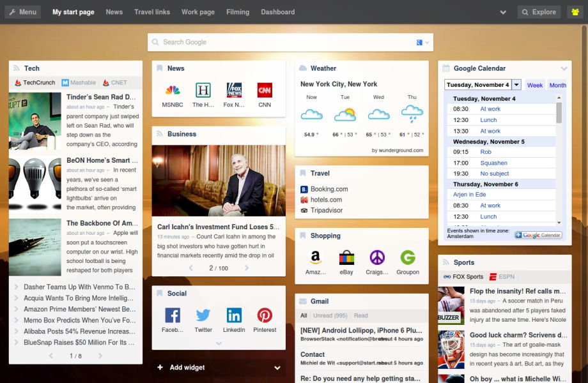Expand the Social widget to show more

coord(219,343)
